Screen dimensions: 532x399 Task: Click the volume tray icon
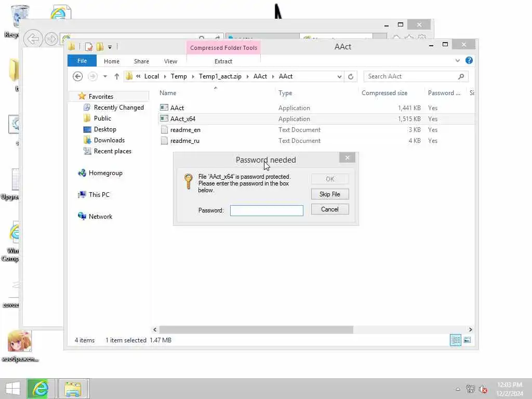click(483, 389)
